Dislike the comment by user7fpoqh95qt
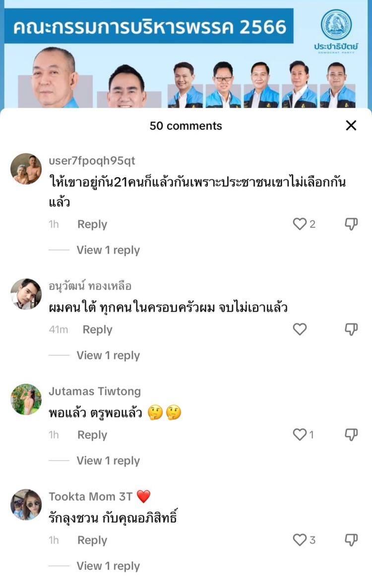Image resolution: width=372 pixels, height=588 pixels. point(351,224)
